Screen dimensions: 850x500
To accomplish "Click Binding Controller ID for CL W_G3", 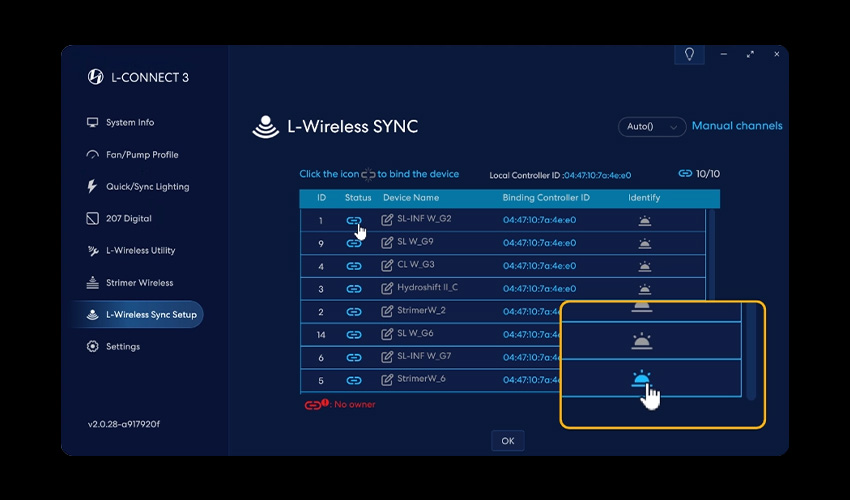I will (x=539, y=266).
